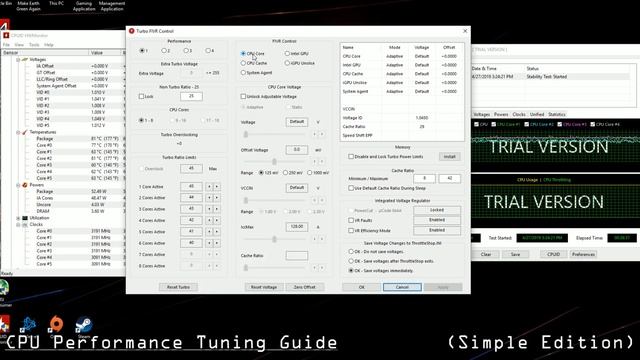Increase the 3 Cores Active ratio
This screenshot has width=640, height=360.
click(217, 209)
